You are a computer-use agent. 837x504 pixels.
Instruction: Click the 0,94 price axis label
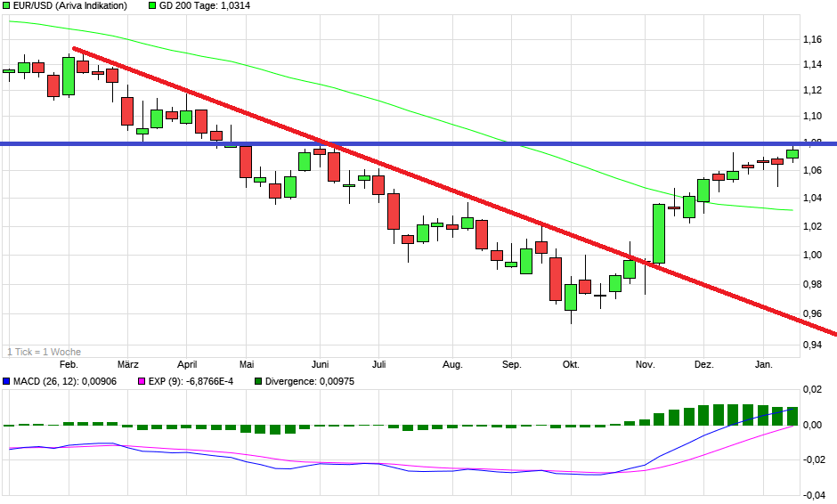pos(811,345)
